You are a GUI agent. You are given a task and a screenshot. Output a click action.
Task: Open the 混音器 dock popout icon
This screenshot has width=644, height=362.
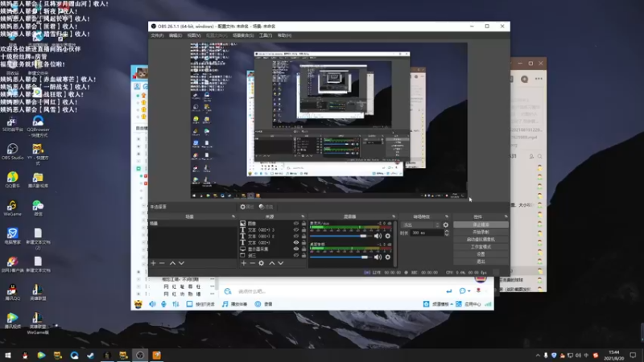(394, 216)
